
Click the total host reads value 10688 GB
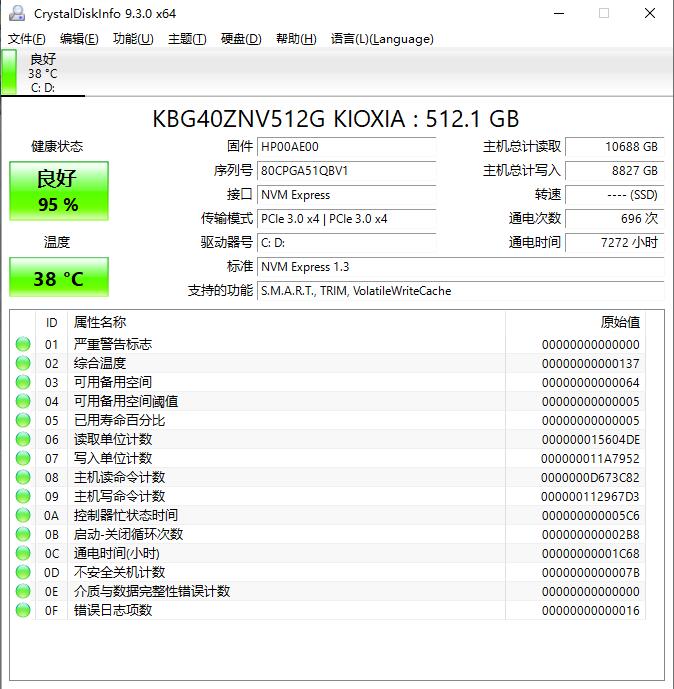pos(614,147)
